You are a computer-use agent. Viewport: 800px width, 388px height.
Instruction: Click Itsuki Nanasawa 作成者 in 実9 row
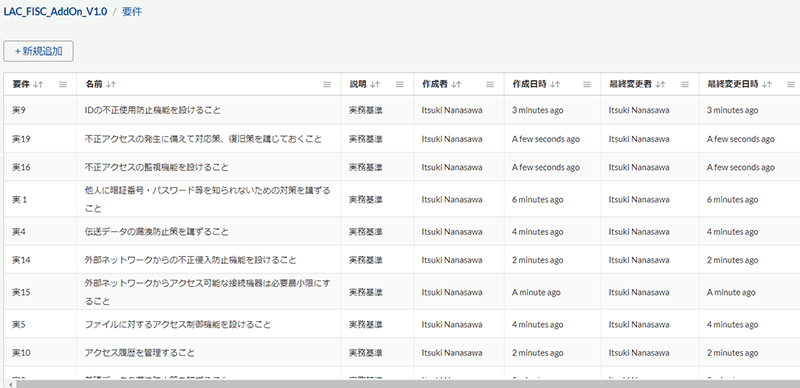point(452,110)
